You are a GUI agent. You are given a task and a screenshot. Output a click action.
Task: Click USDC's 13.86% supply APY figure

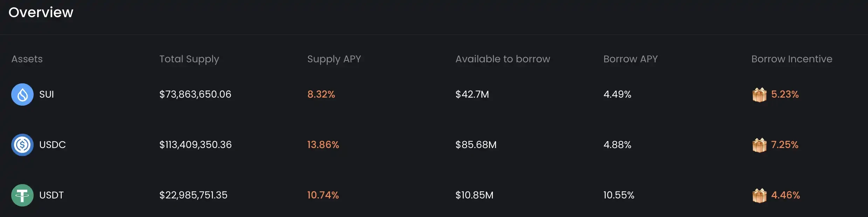click(x=323, y=145)
